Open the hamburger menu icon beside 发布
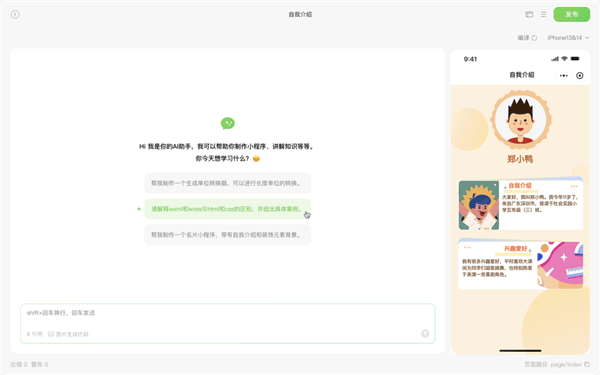This screenshot has width=600, height=375. coord(543,15)
